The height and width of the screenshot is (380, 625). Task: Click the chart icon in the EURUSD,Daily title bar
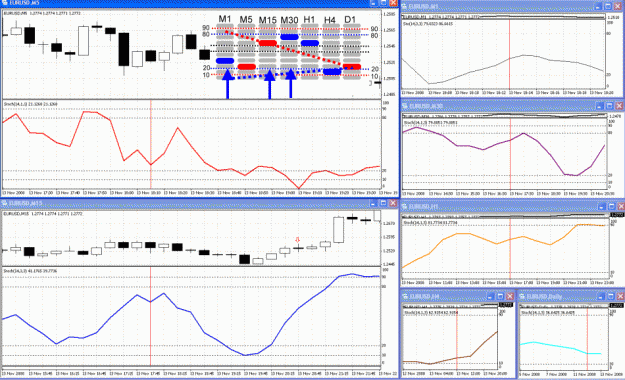(x=522, y=296)
